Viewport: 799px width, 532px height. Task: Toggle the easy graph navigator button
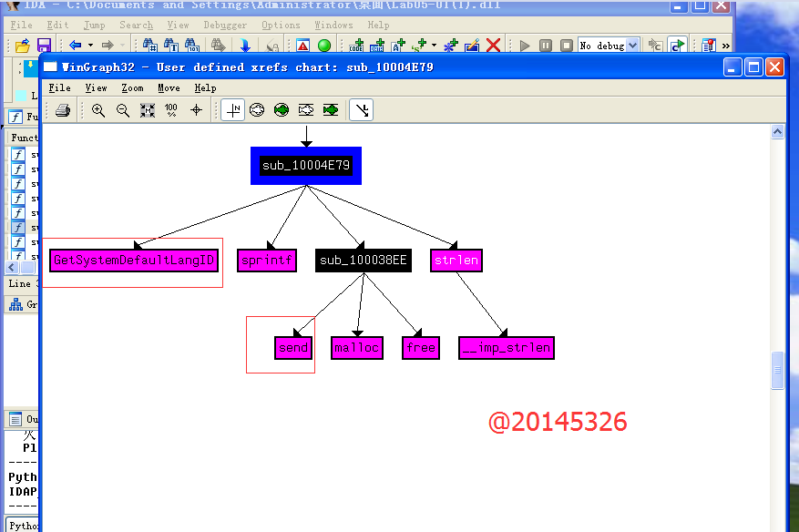(233, 110)
